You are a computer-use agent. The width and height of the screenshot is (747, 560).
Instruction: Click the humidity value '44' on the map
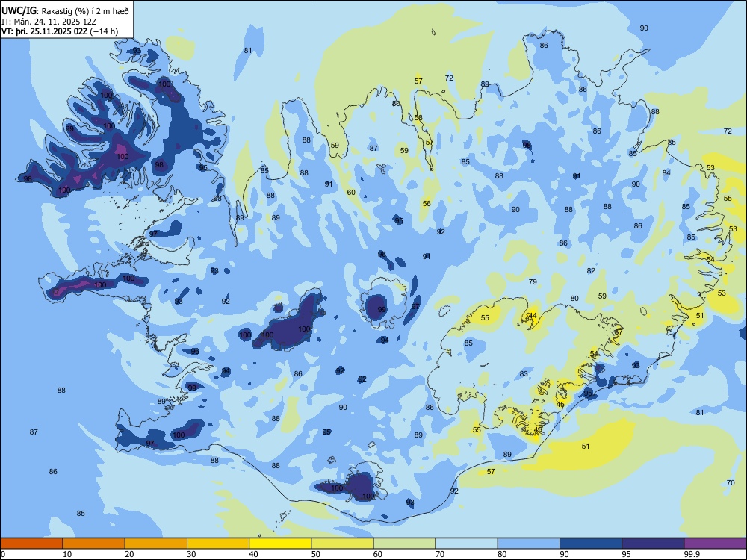[533, 316]
